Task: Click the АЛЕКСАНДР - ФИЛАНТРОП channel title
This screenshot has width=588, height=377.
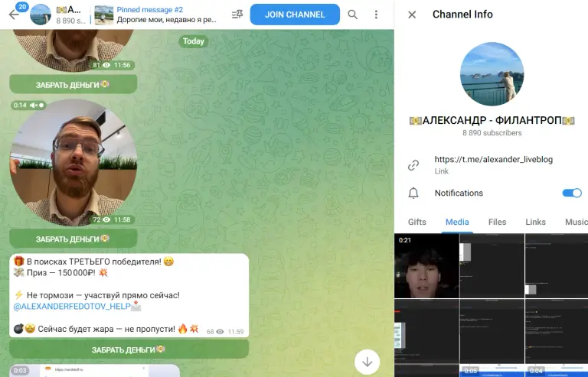Action: [492, 120]
